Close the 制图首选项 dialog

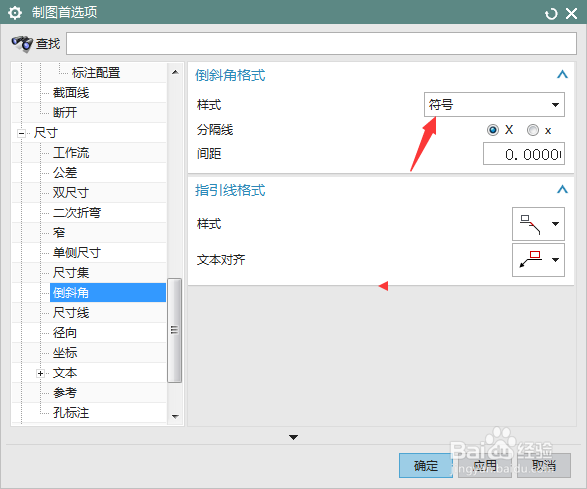[572, 14]
